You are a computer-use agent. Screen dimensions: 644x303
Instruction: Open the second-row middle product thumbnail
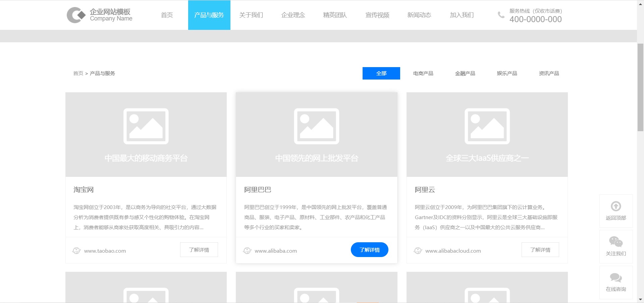click(x=317, y=287)
